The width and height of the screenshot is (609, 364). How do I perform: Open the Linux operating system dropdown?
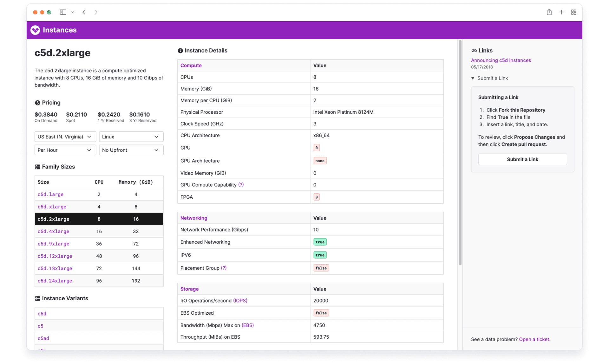131,137
